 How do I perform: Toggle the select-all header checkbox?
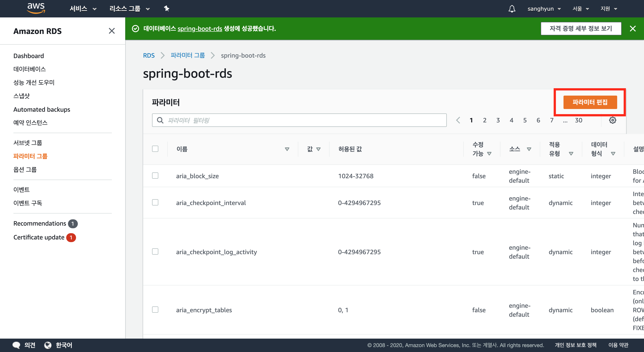(155, 149)
